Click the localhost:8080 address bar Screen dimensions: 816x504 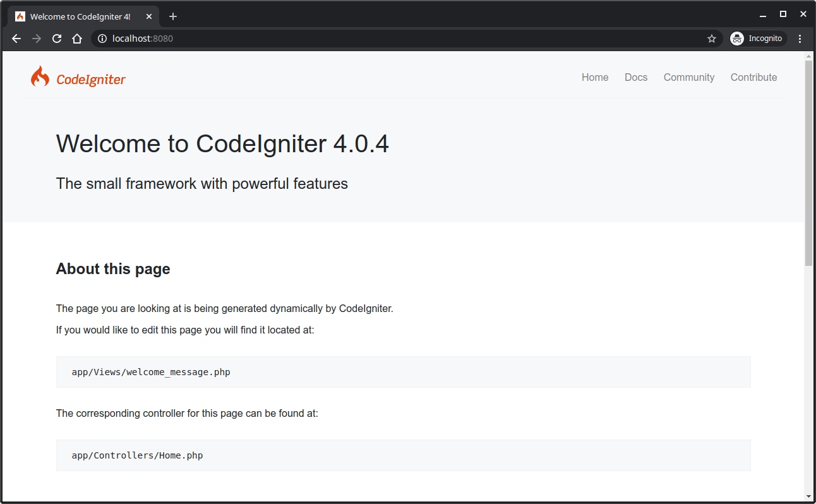click(x=404, y=39)
